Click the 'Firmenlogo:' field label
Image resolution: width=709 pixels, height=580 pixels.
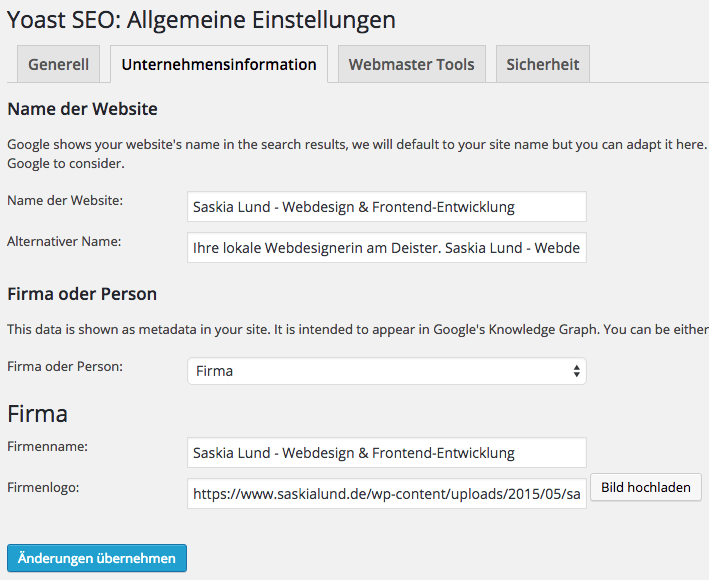pyautogui.click(x=43, y=487)
